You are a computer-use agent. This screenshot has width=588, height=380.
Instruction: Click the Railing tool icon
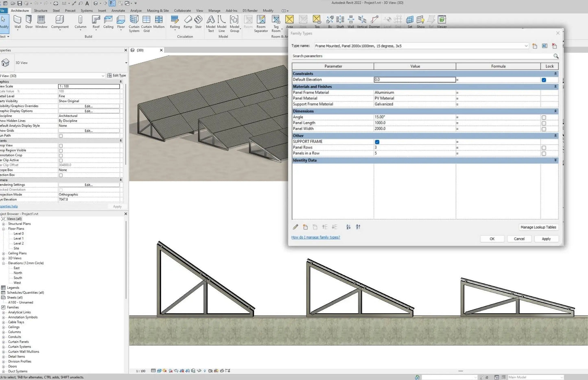175,22
